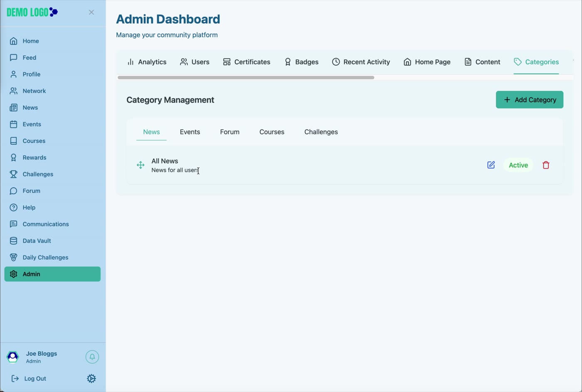Select the Events category sub-tab
This screenshot has height=392, width=582.
[190, 132]
